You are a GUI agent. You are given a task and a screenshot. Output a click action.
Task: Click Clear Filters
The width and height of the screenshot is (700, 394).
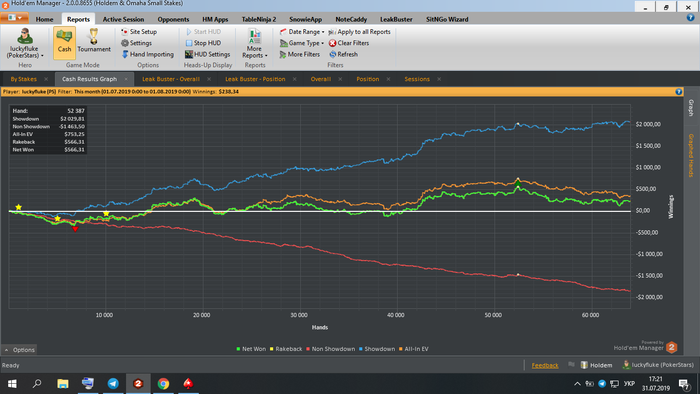click(x=349, y=43)
